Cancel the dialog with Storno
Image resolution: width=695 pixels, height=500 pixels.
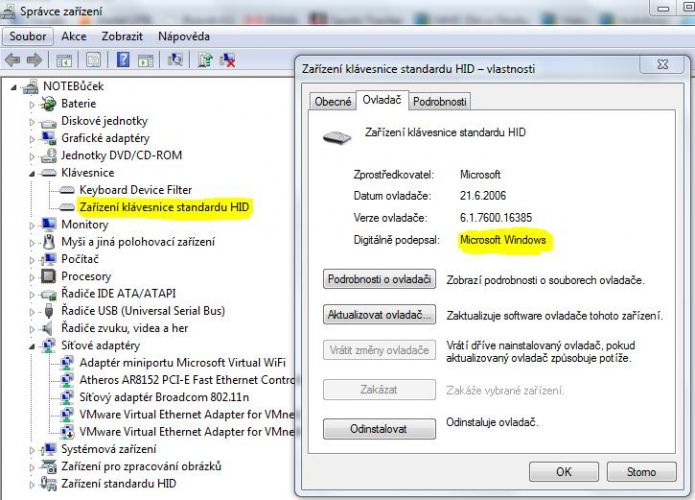click(641, 472)
